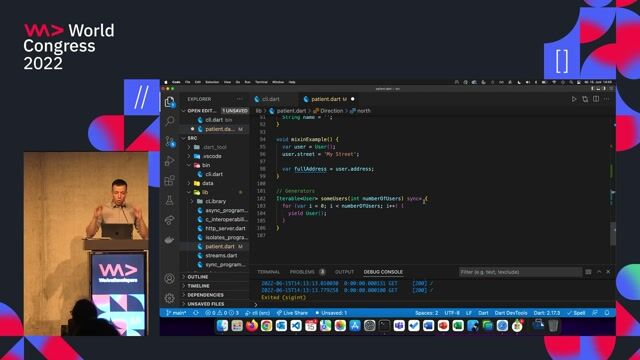Image resolution: width=640 pixels, height=360 pixels.
Task: Open the Manage gear icon
Action: pos(170,298)
